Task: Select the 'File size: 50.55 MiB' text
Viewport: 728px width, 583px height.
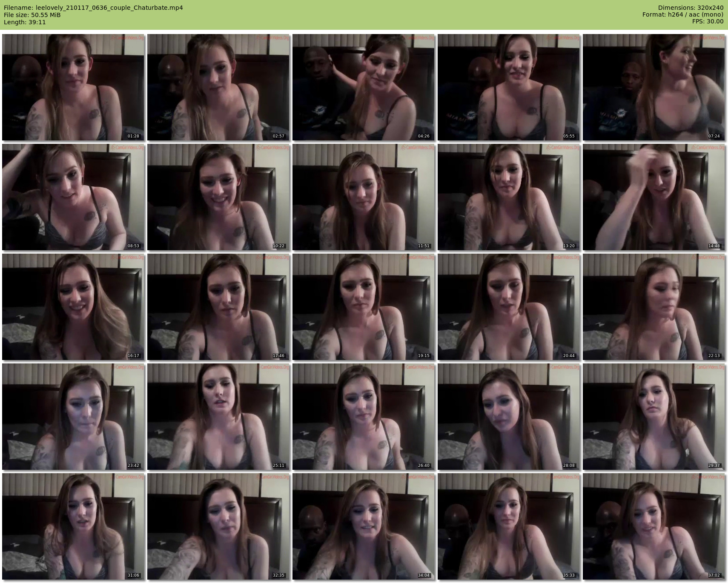Action: pos(32,15)
